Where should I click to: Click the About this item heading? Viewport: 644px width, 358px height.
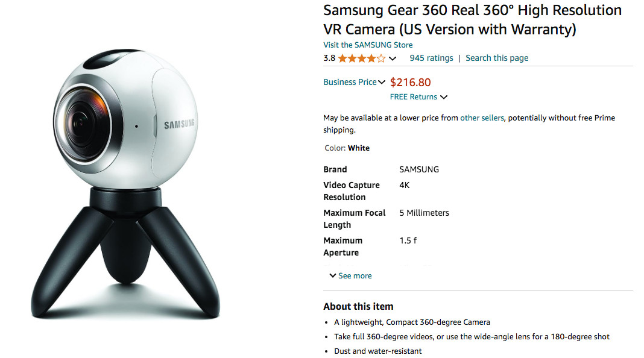pyautogui.click(x=358, y=306)
